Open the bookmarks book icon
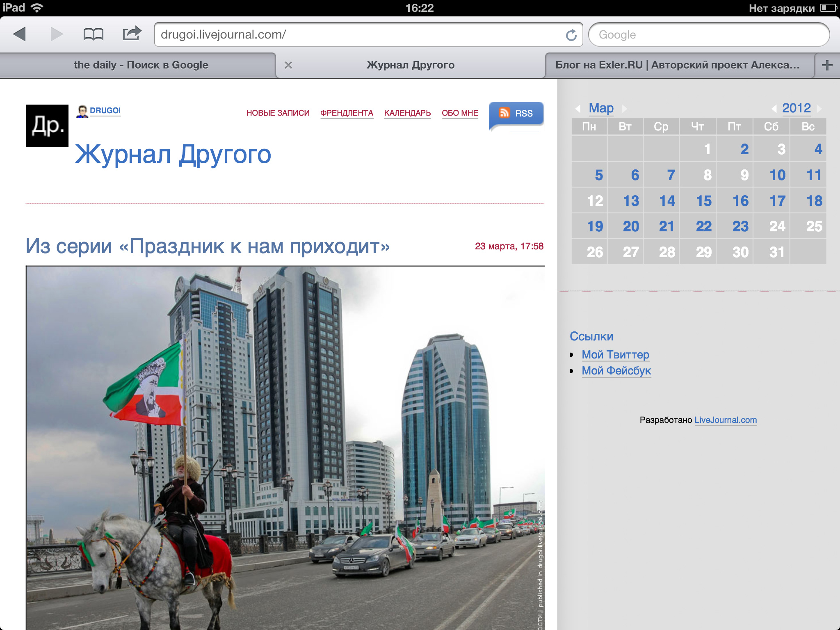This screenshot has height=630, width=840. point(93,34)
